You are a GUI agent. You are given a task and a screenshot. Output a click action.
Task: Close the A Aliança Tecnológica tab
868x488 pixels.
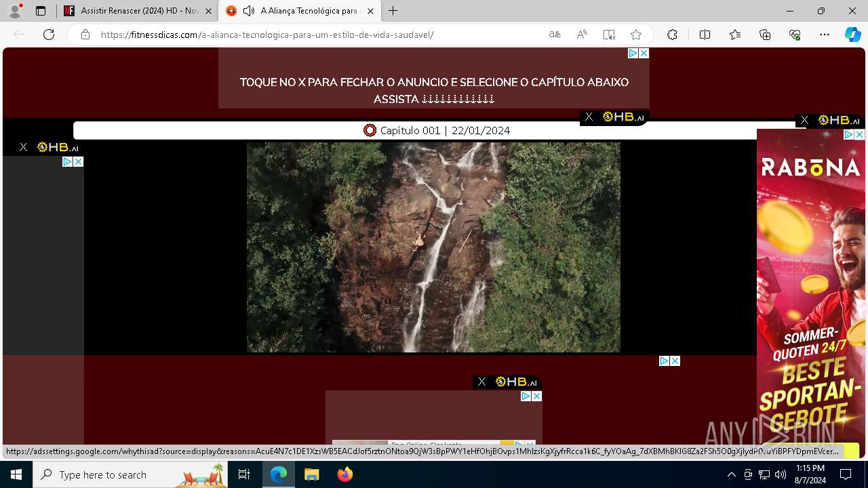point(370,11)
